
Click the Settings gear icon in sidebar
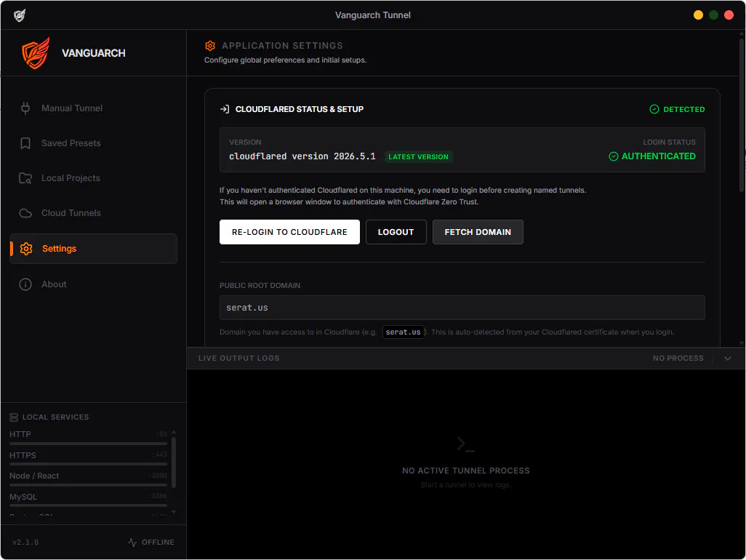(26, 248)
